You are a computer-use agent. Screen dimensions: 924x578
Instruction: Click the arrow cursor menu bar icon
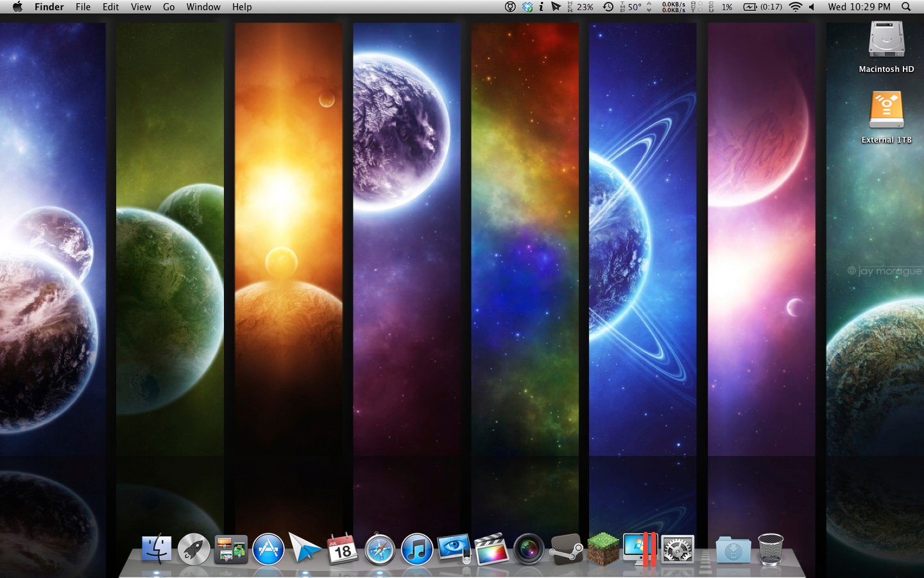556,7
